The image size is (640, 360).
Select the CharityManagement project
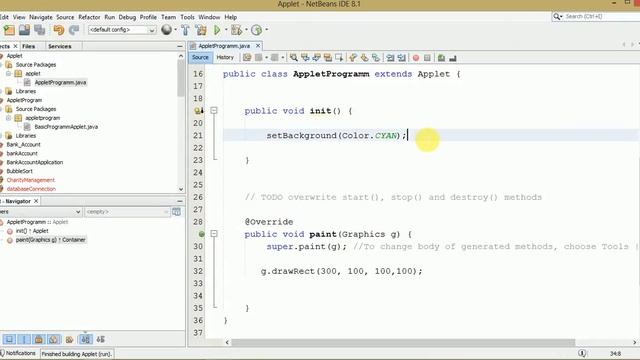click(30, 180)
